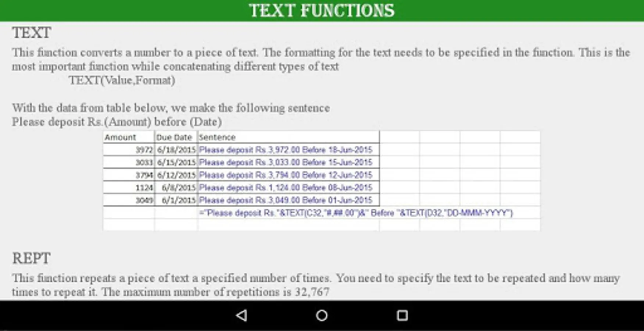
Task: Tap the Android back navigation arrow
Action: tap(241, 315)
